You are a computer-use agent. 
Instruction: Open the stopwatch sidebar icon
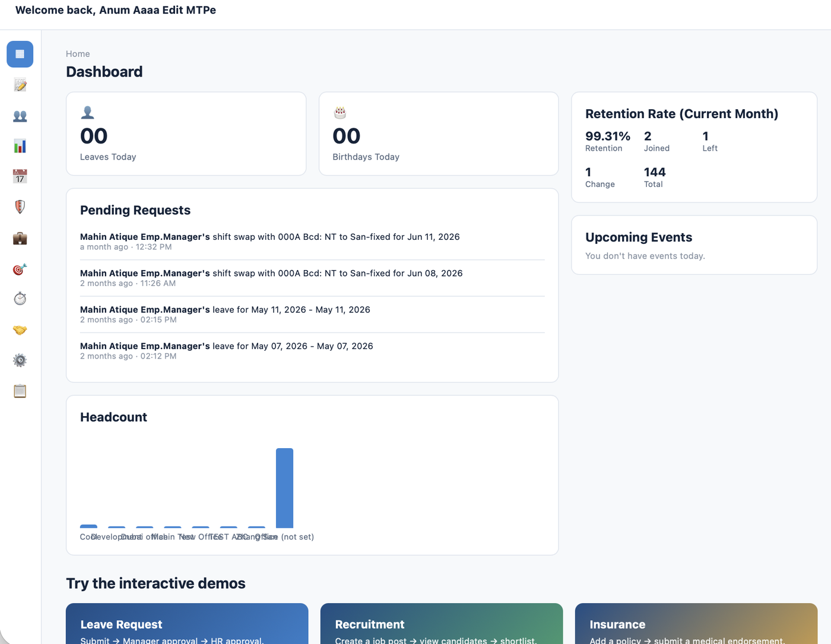pyautogui.click(x=20, y=299)
